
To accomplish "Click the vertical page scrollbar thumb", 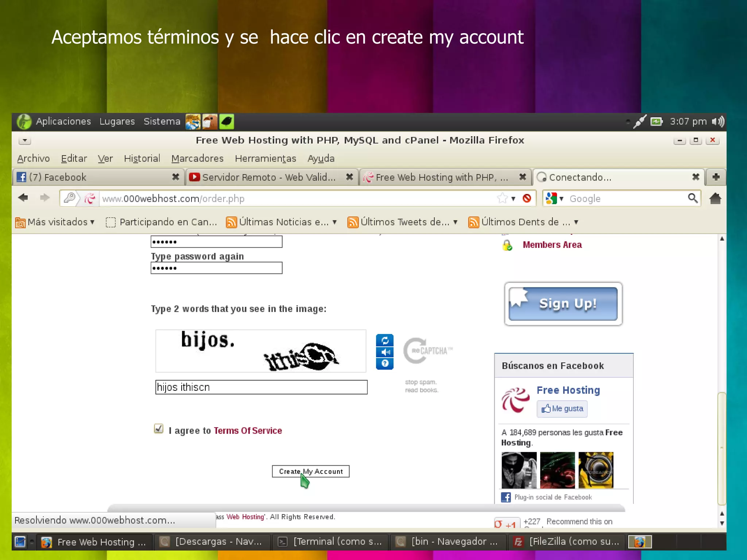I will pyautogui.click(x=722, y=448).
